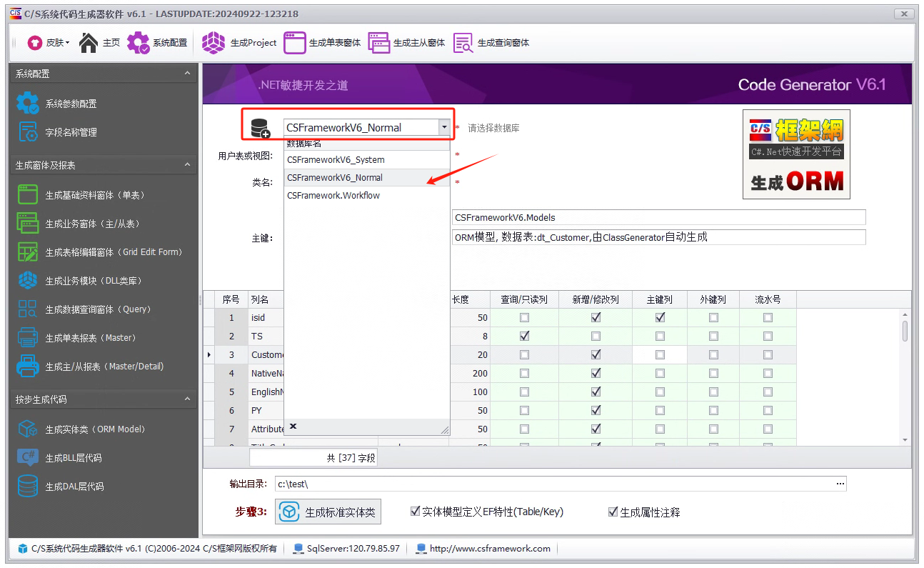Select 生成主/从报表 Master/Detail
This screenshot has height=568, width=924.
tap(104, 367)
